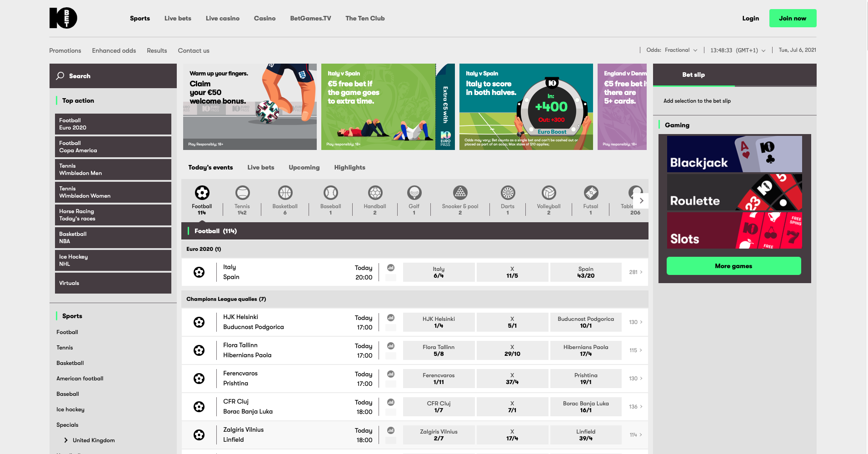Expand 136 markets for CFR Cluj match
Viewport: 868px width, 454px height.
[635, 407]
